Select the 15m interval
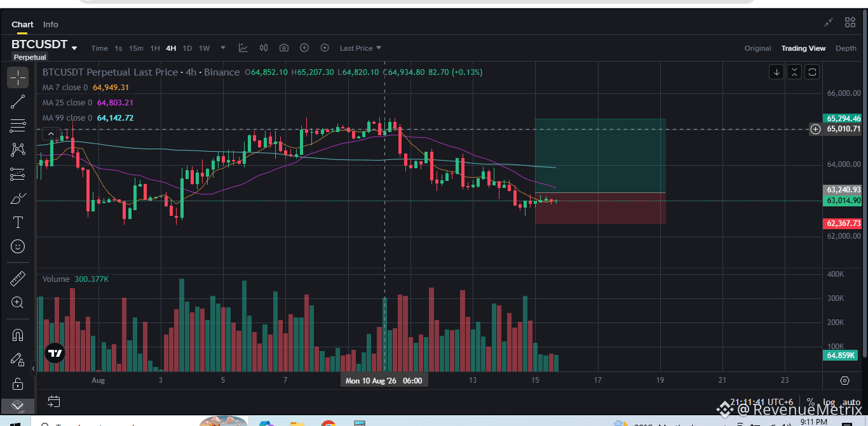868x426 pixels. 136,48
